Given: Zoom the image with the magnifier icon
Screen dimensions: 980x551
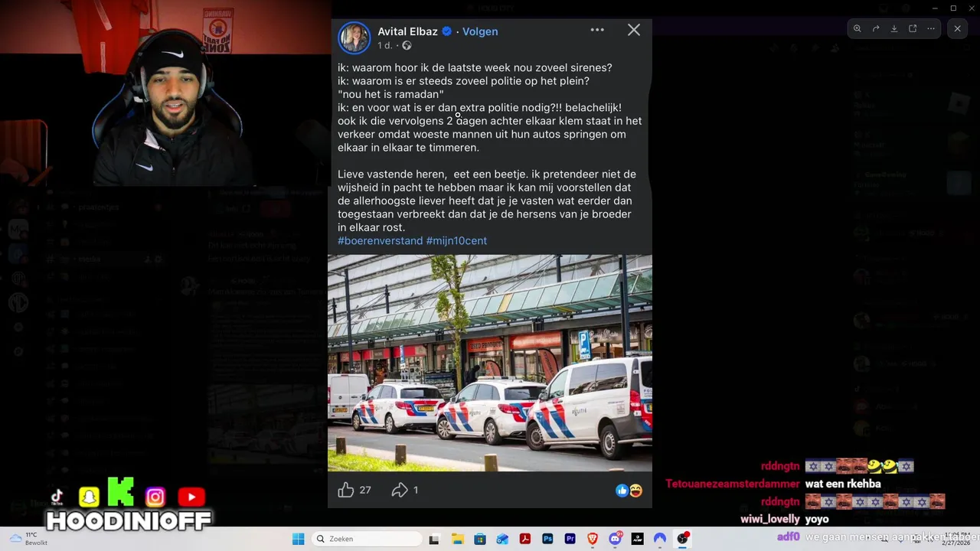Looking at the screenshot, I should pyautogui.click(x=857, y=28).
